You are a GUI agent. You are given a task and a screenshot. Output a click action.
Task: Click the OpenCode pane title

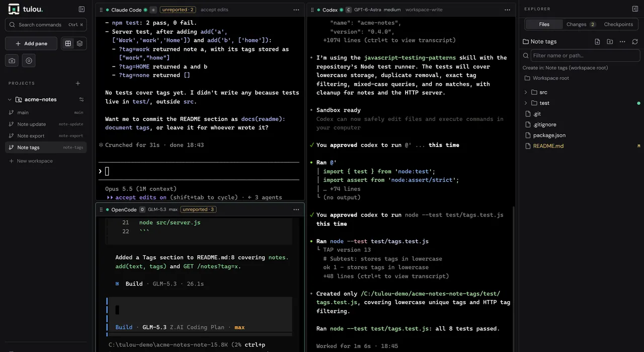click(x=124, y=209)
